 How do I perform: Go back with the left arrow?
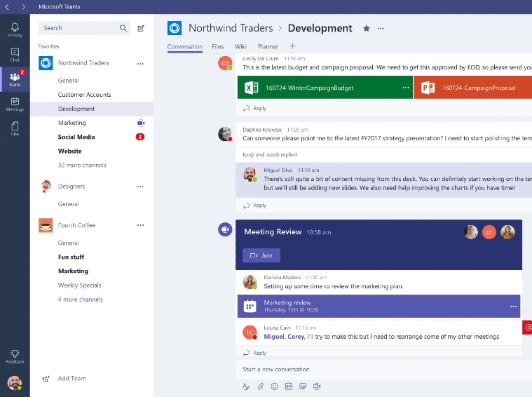click(x=7, y=7)
